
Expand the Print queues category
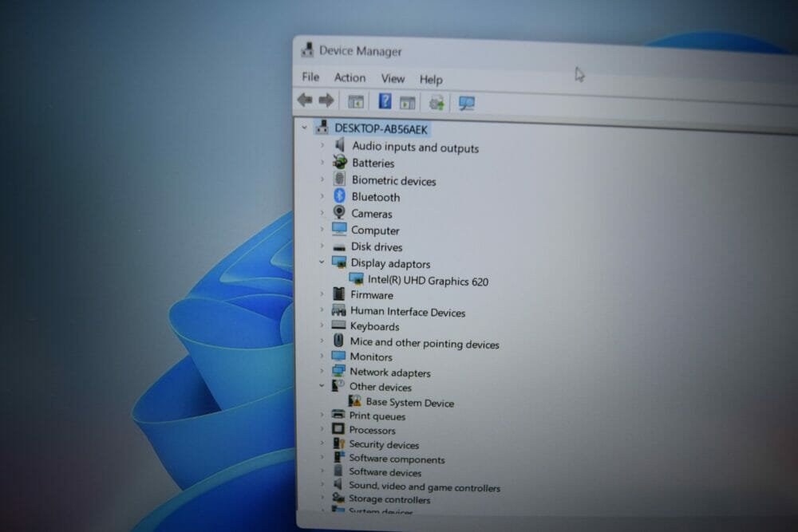[x=322, y=415]
